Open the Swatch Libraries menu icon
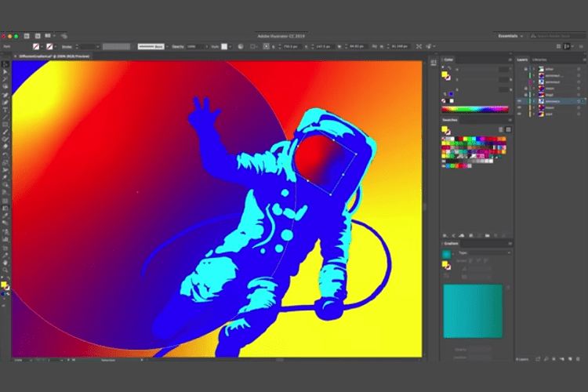This screenshot has height=392, width=588. pos(445,235)
